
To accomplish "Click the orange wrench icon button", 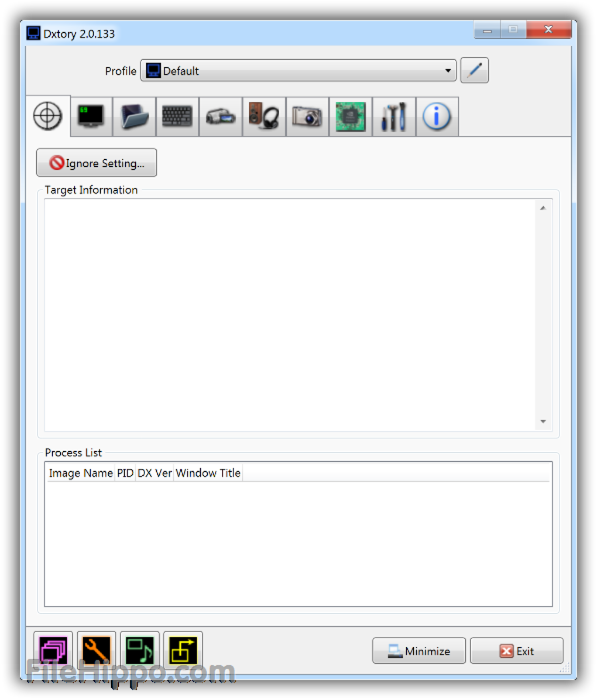I will (97, 650).
